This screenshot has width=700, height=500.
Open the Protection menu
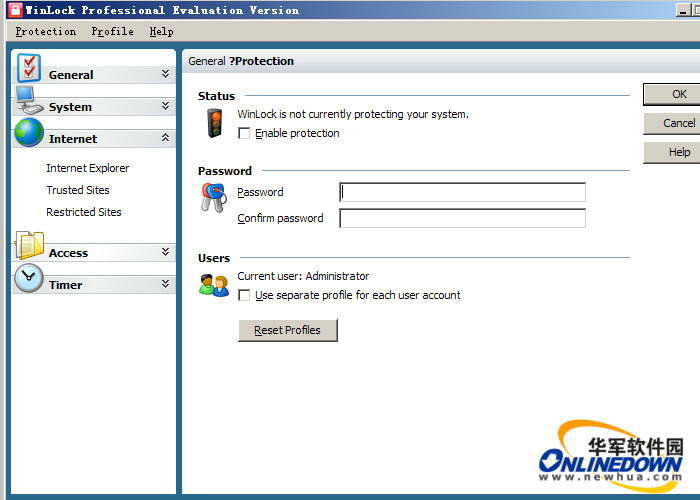pos(46,32)
